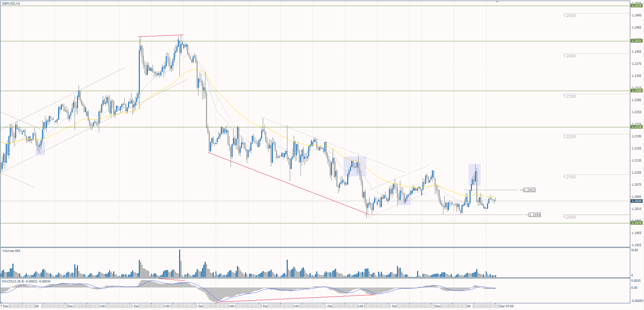
Task: Click the chart shift triangle marker at top
Action: click(x=497, y=2)
